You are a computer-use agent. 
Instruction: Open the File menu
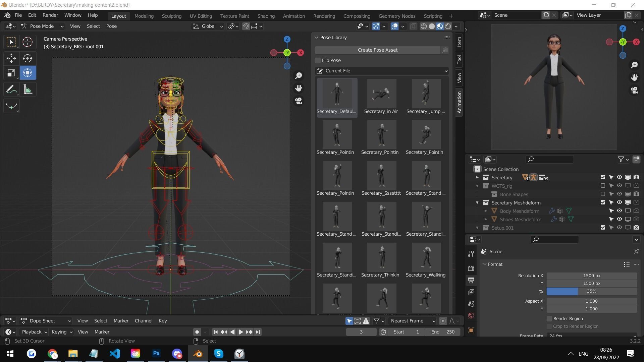coord(18,15)
